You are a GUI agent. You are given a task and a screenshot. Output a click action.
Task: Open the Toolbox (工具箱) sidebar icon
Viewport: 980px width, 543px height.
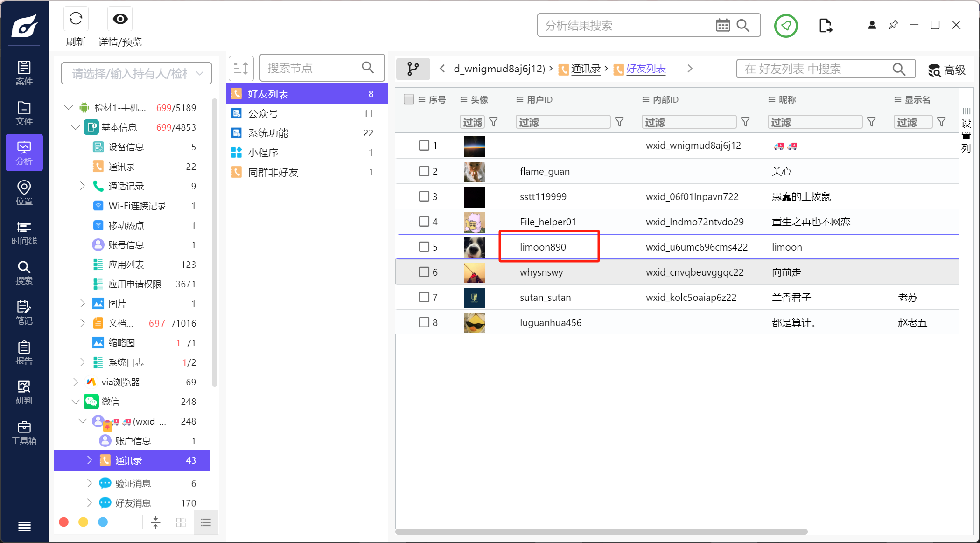coord(24,432)
